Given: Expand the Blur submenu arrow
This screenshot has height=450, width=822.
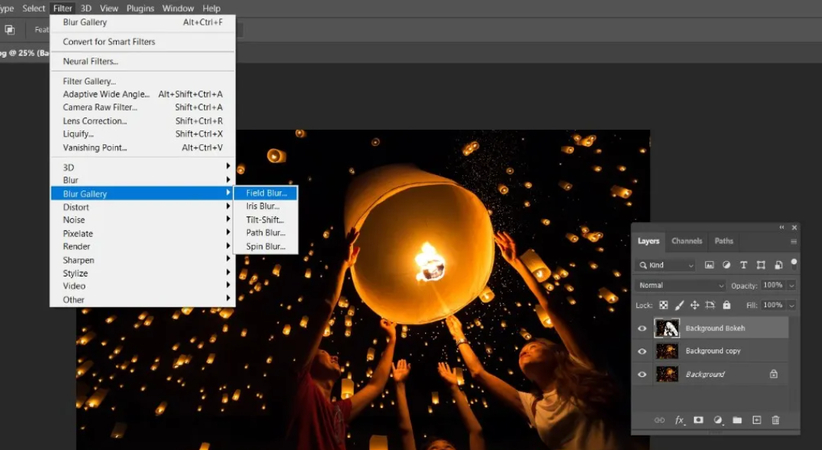Looking at the screenshot, I should [228, 180].
